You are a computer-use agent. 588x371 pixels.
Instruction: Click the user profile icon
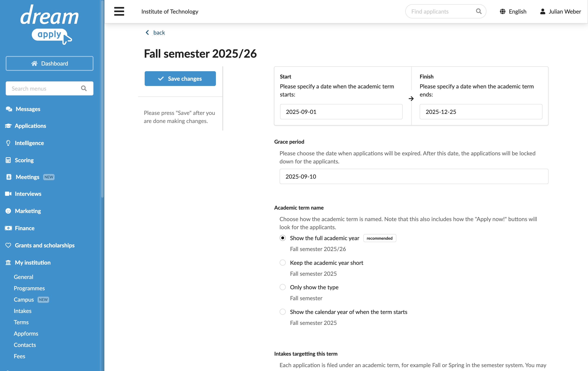click(543, 12)
